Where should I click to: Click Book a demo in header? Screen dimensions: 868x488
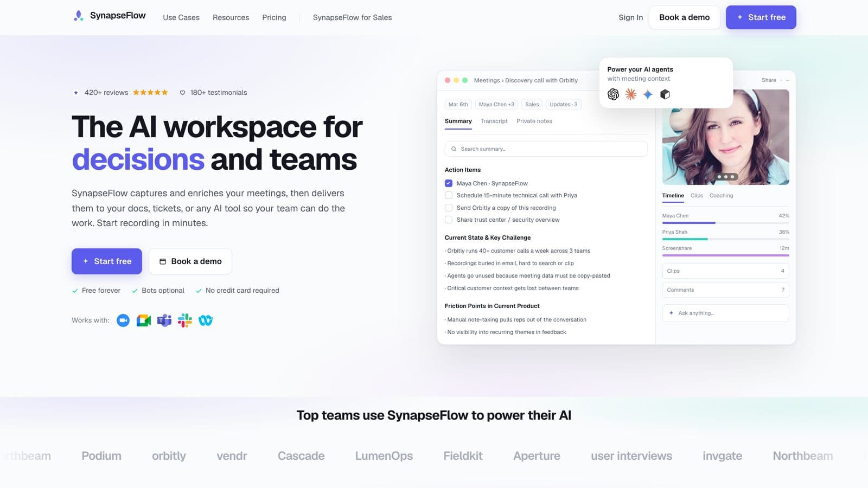pos(684,17)
